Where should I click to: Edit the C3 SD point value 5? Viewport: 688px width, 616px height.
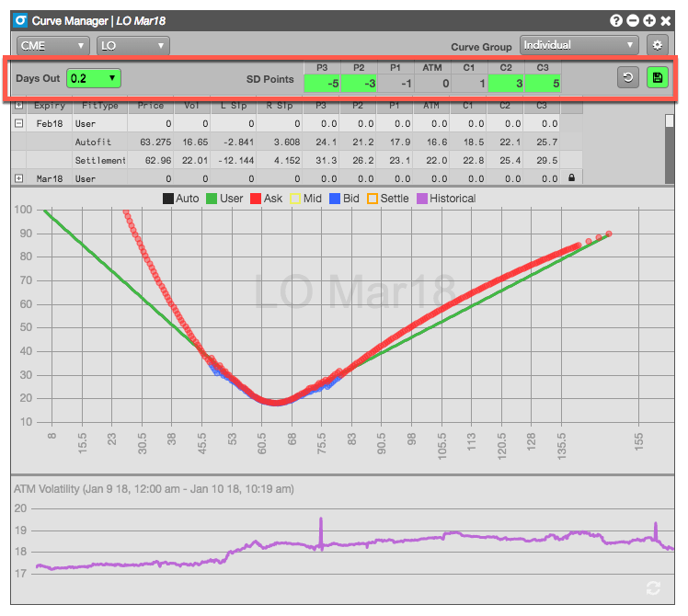click(543, 84)
